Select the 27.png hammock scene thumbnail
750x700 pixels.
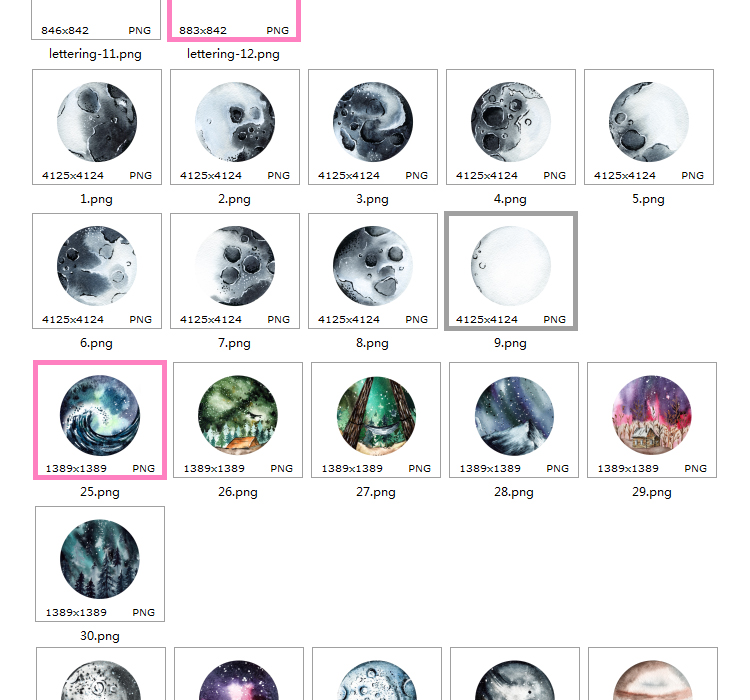[376, 420]
